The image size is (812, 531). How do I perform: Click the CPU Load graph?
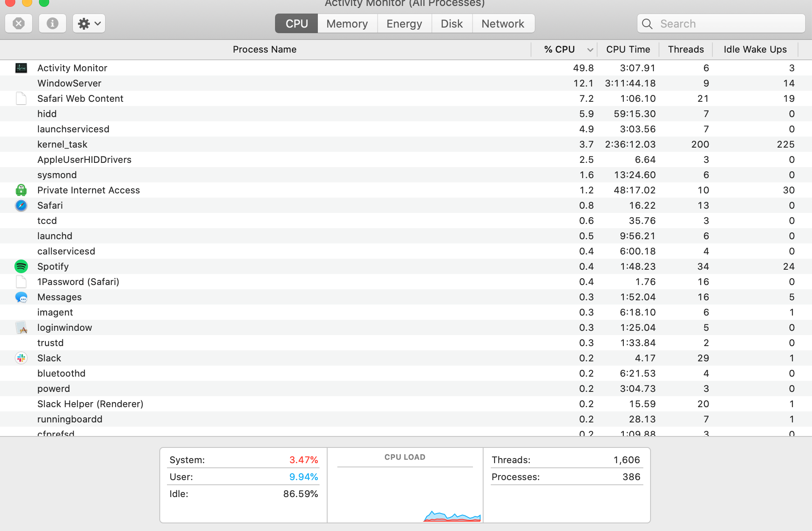pyautogui.click(x=405, y=494)
